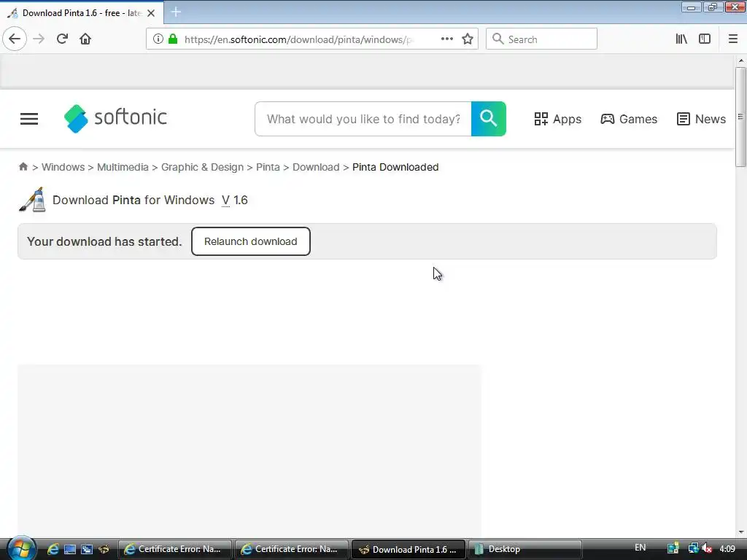This screenshot has width=747, height=560.
Task: Click the Softonic logo
Action: tap(115, 119)
